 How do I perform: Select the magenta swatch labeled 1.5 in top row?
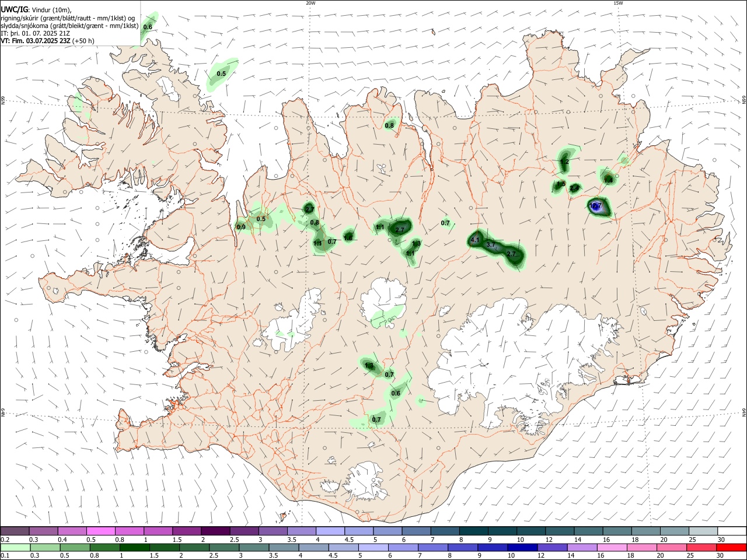pyautogui.click(x=187, y=531)
